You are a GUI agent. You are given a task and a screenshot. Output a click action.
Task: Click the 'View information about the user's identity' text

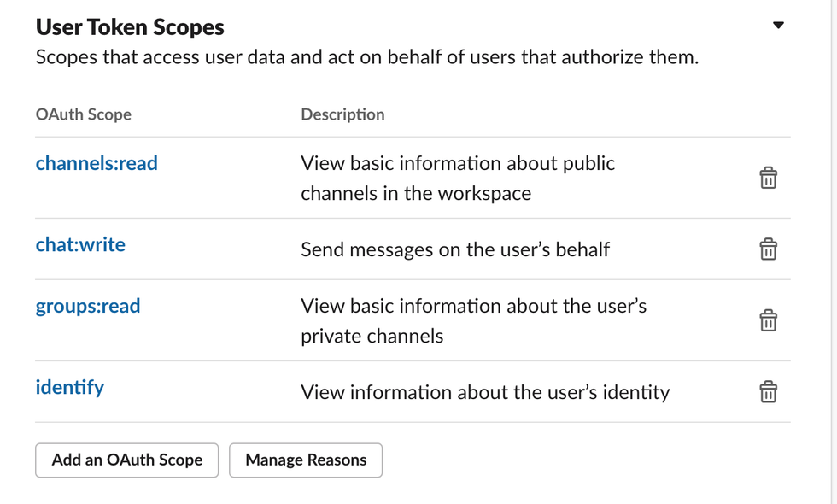point(485,393)
